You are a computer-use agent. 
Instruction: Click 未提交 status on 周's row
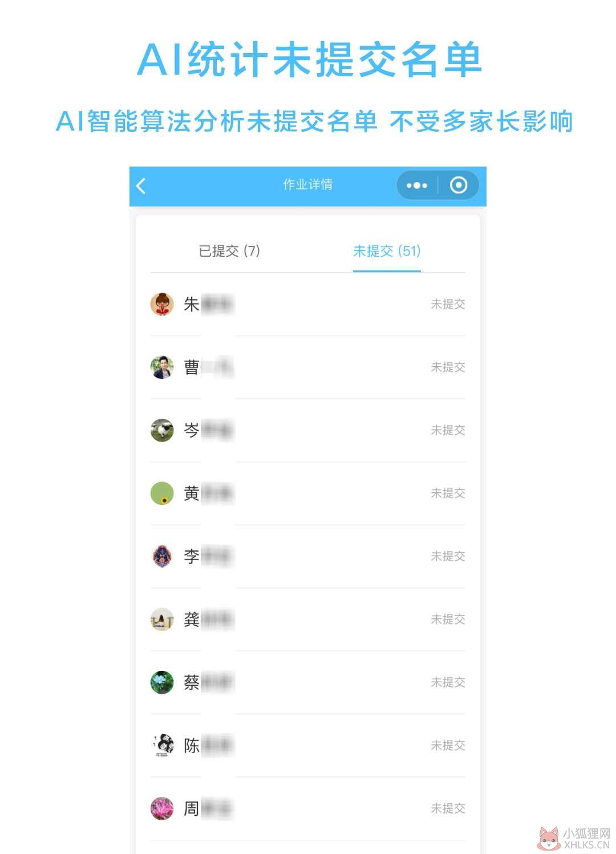coord(448,808)
